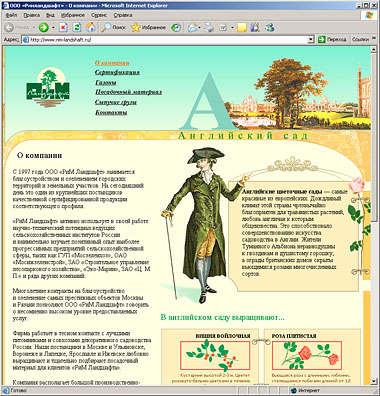Expand the address bar dropdown arrow
This screenshot has height=396, width=380.
[x=311, y=40]
